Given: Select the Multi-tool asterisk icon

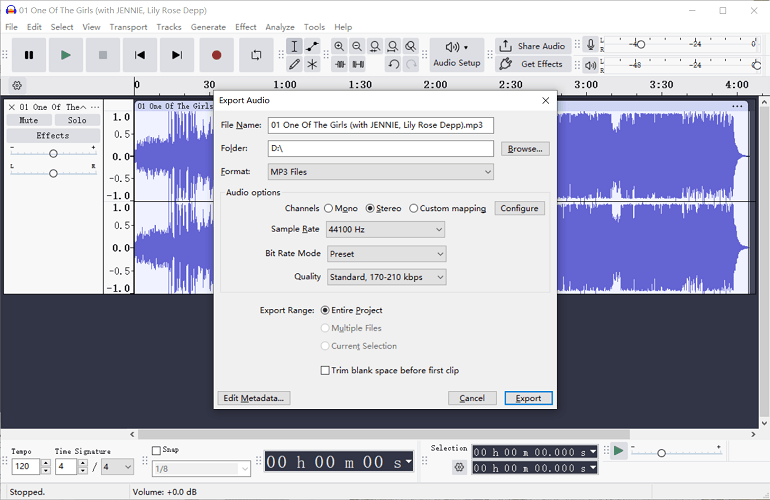Looking at the screenshot, I should coord(312,64).
